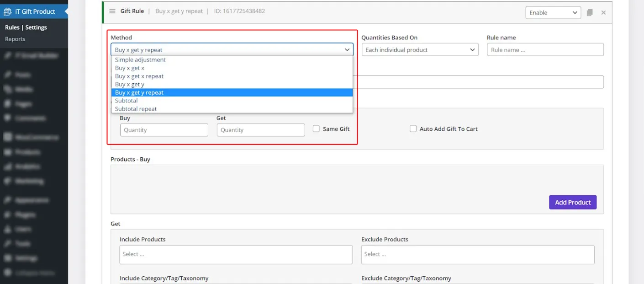The height and width of the screenshot is (284, 644).
Task: Click inside the Products - Buy empty list area
Action: click(357, 189)
